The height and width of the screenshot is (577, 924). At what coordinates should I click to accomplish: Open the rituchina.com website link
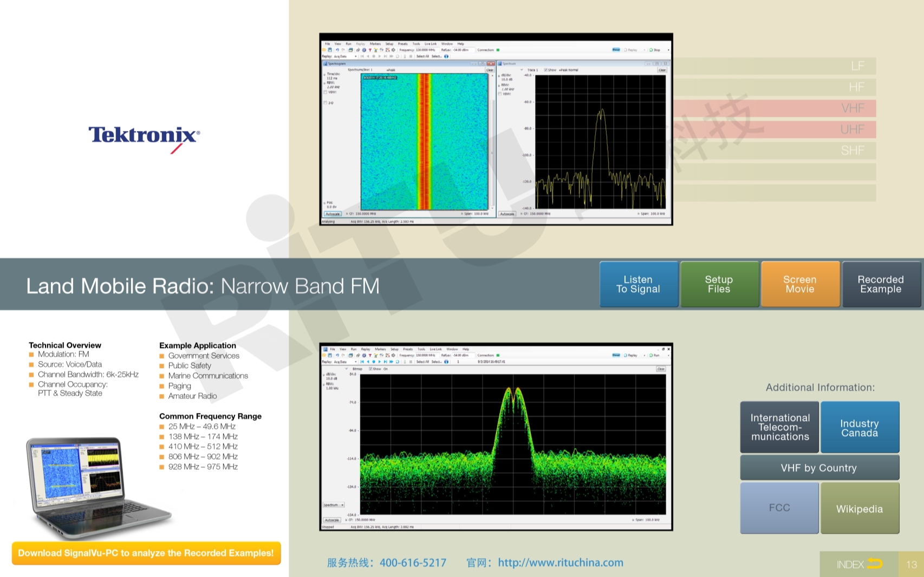point(560,563)
